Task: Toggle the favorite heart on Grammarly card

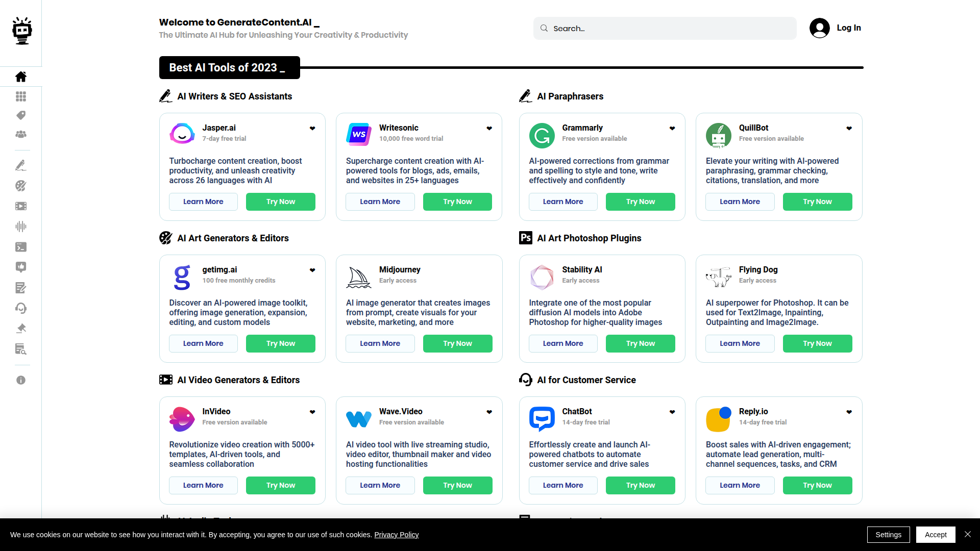Action: coord(672,129)
